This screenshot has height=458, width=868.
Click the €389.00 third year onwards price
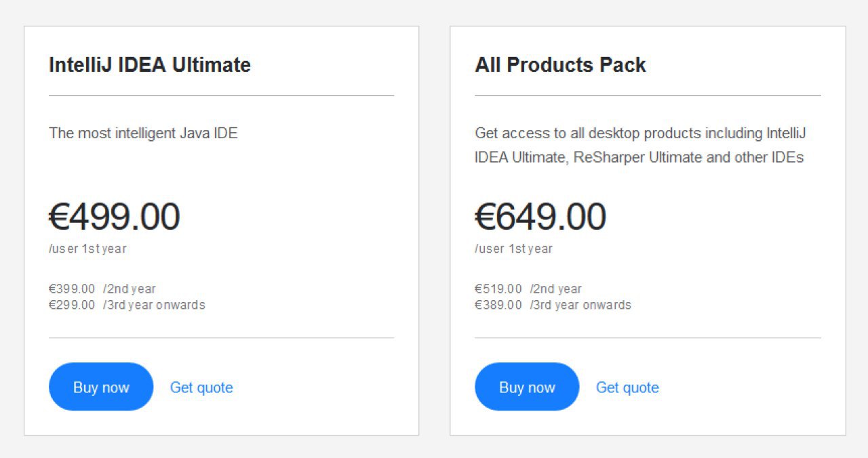click(498, 305)
